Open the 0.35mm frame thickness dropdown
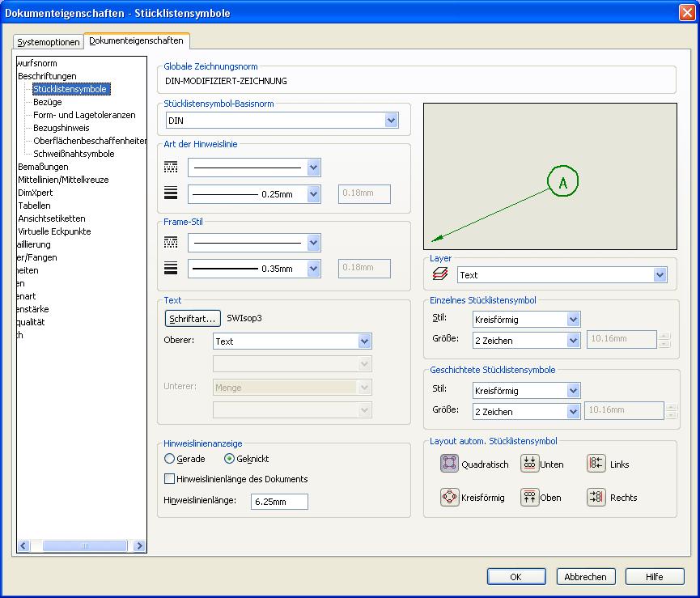700x598 pixels. (313, 269)
